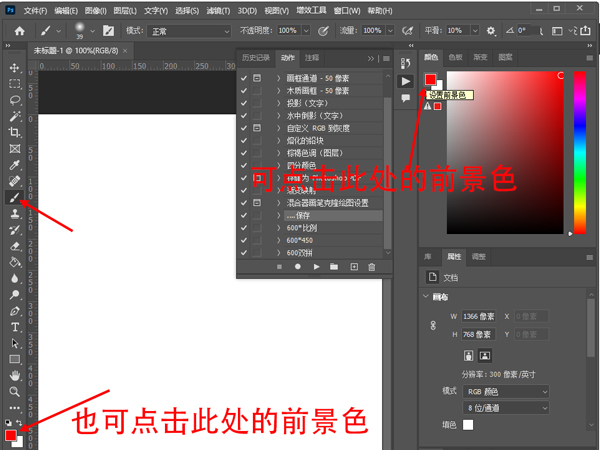Toggle the checkmark for 投影（文字）action
The width and height of the screenshot is (600, 450).
point(244,103)
